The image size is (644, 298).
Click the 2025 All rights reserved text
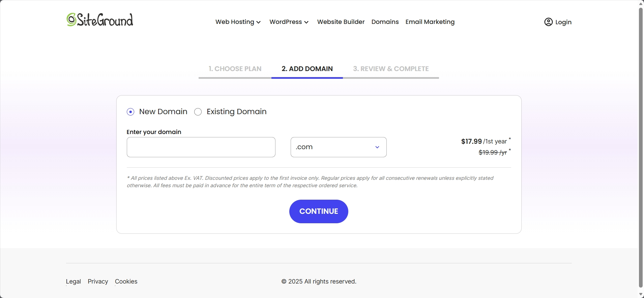coord(319,282)
